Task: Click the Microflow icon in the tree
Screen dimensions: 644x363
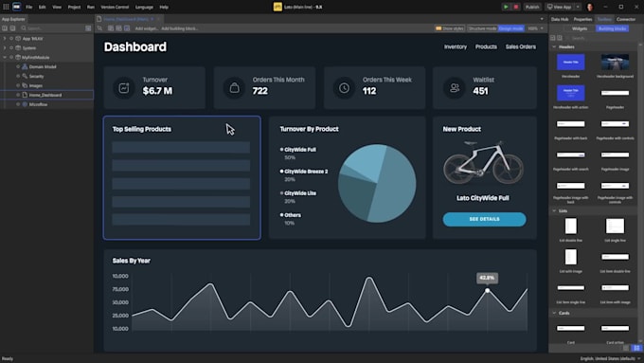Action: coord(25,104)
